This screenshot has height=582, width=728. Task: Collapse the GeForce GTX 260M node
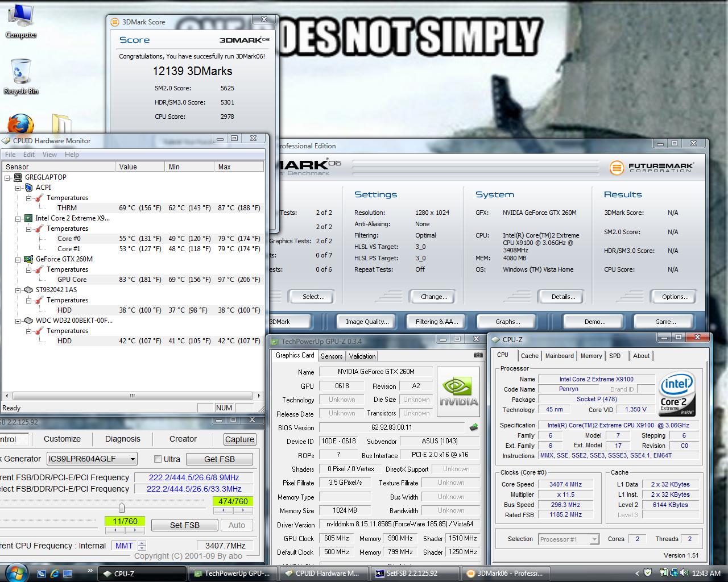click(x=18, y=259)
